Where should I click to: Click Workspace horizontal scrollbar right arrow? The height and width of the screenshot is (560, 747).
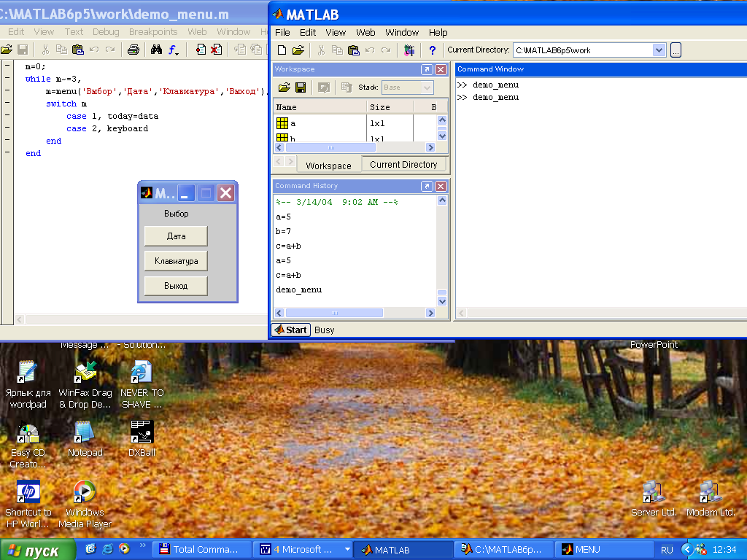click(x=430, y=147)
